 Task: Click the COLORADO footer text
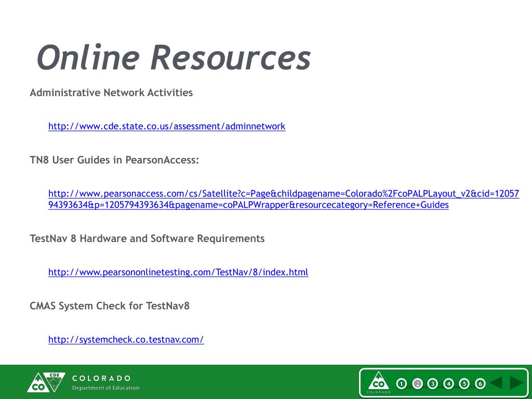point(101,378)
